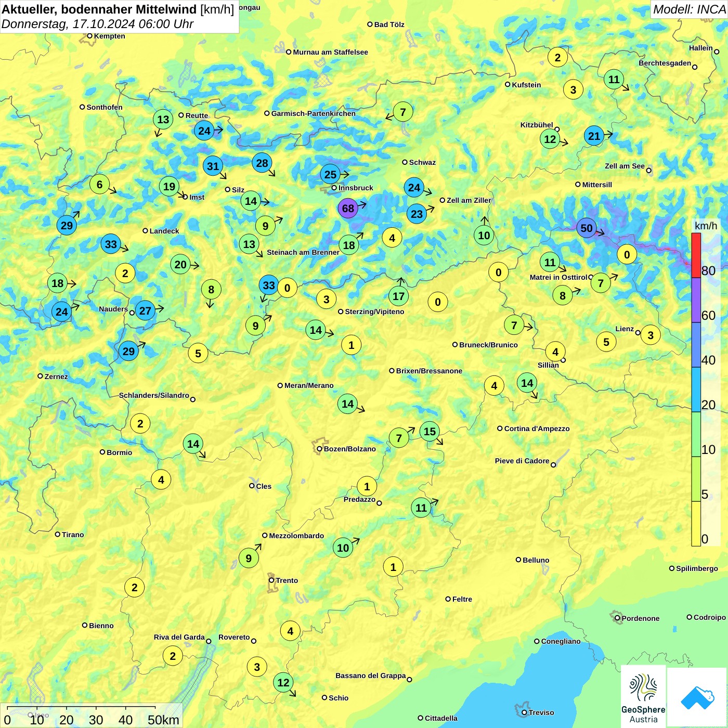Click the 27 km/h marker beside Nauders
Image resolution: width=728 pixels, height=728 pixels.
145,311
